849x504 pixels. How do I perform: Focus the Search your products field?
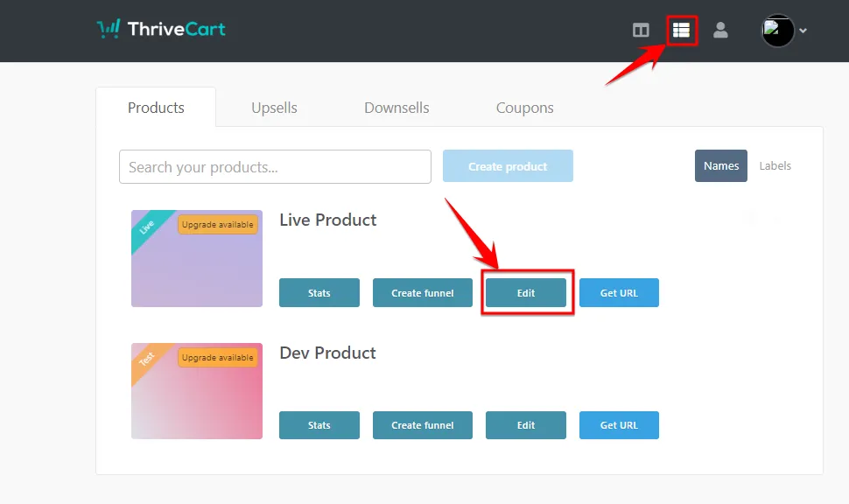(x=275, y=167)
